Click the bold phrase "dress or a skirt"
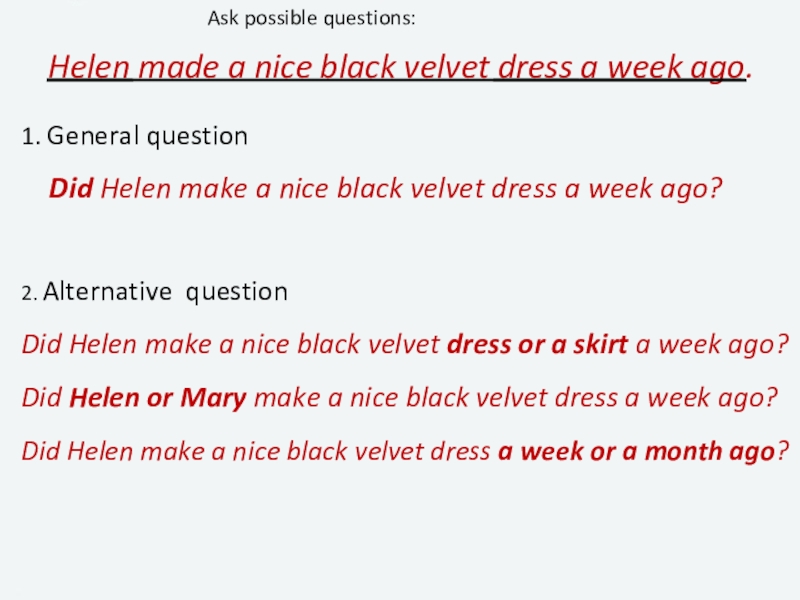The height and width of the screenshot is (600, 800). pyautogui.click(x=537, y=345)
